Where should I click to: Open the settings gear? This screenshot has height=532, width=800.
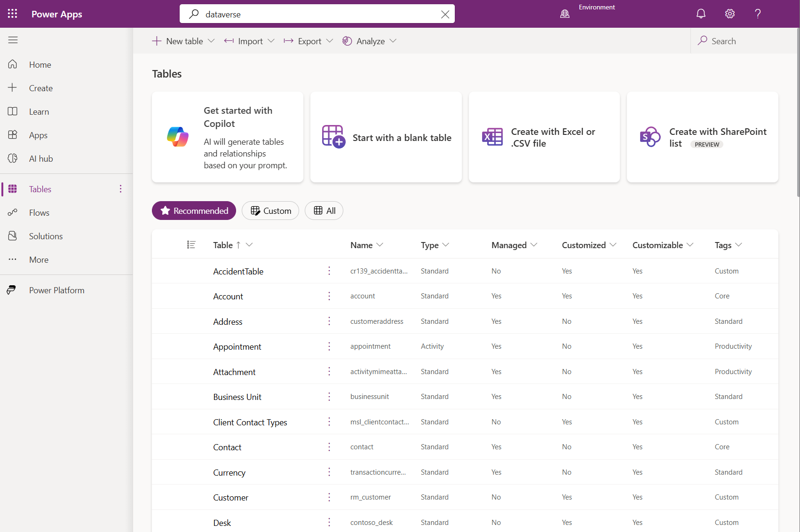click(729, 14)
